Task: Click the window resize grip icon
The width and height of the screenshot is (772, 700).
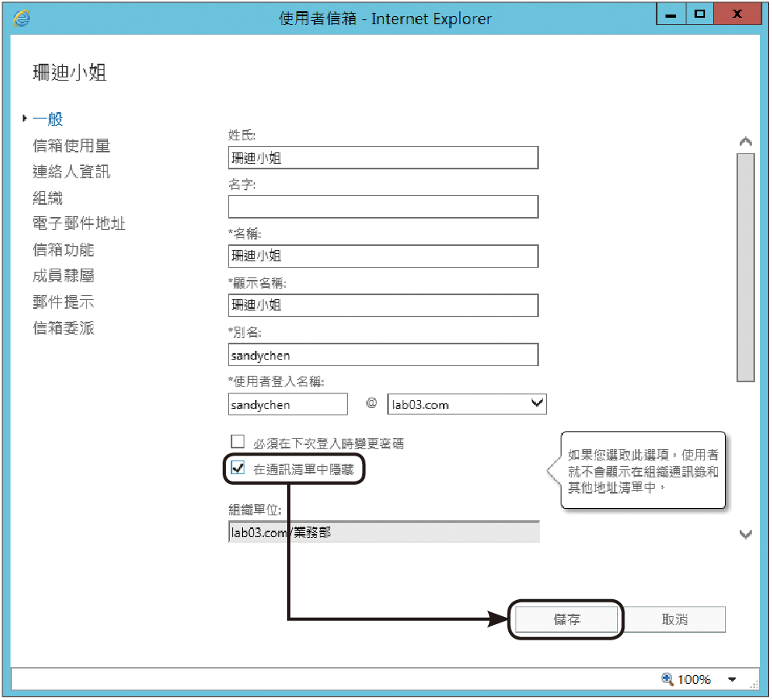Action: tap(753, 684)
